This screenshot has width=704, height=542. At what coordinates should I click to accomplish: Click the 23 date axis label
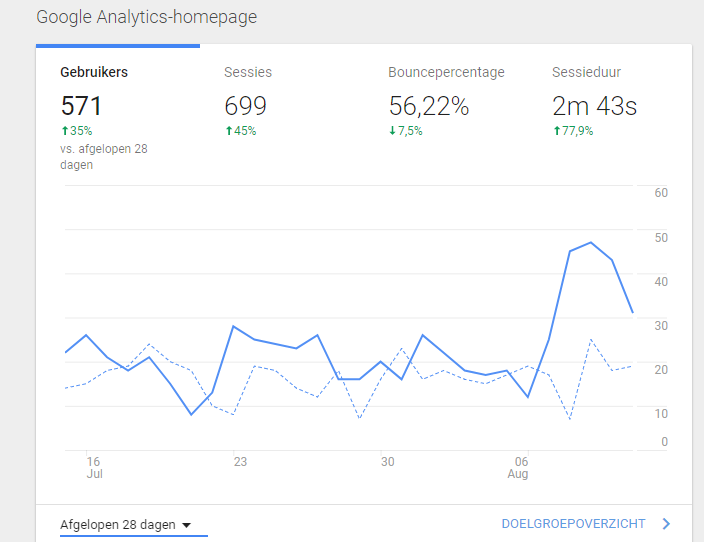(240, 462)
